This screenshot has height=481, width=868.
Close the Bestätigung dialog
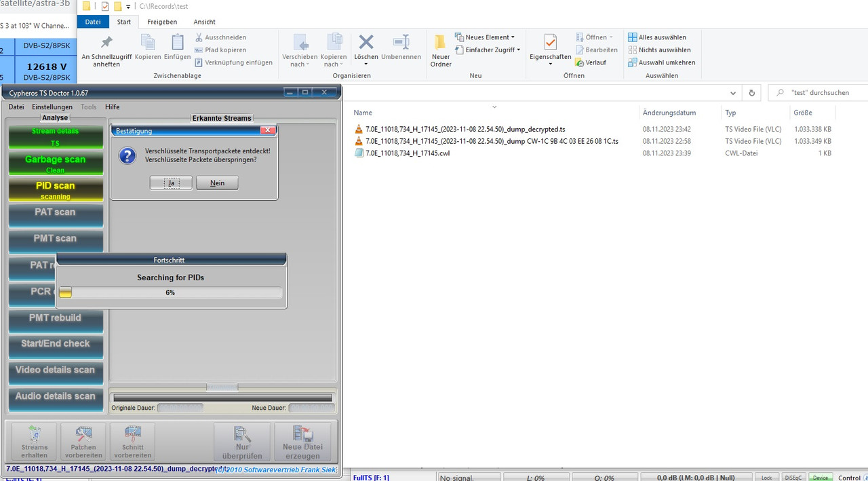[267, 130]
